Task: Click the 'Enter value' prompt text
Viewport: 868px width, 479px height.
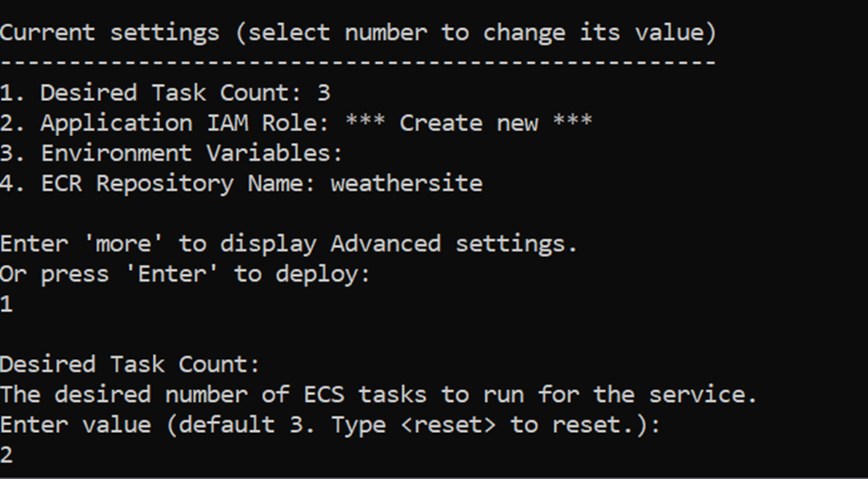Action: pyautogui.click(x=76, y=425)
